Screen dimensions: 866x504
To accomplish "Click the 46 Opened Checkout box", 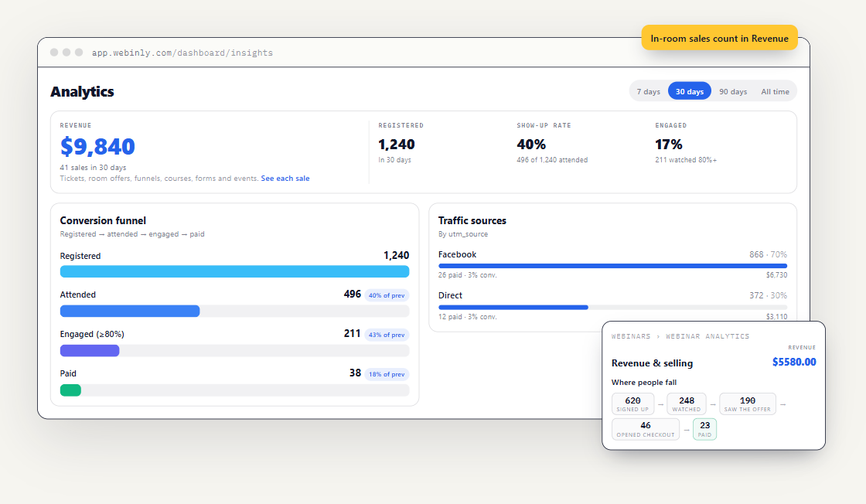I will (x=646, y=429).
